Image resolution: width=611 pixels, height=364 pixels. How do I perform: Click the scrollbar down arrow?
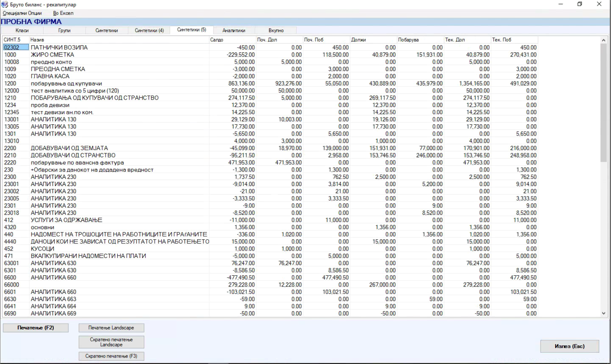click(x=604, y=313)
